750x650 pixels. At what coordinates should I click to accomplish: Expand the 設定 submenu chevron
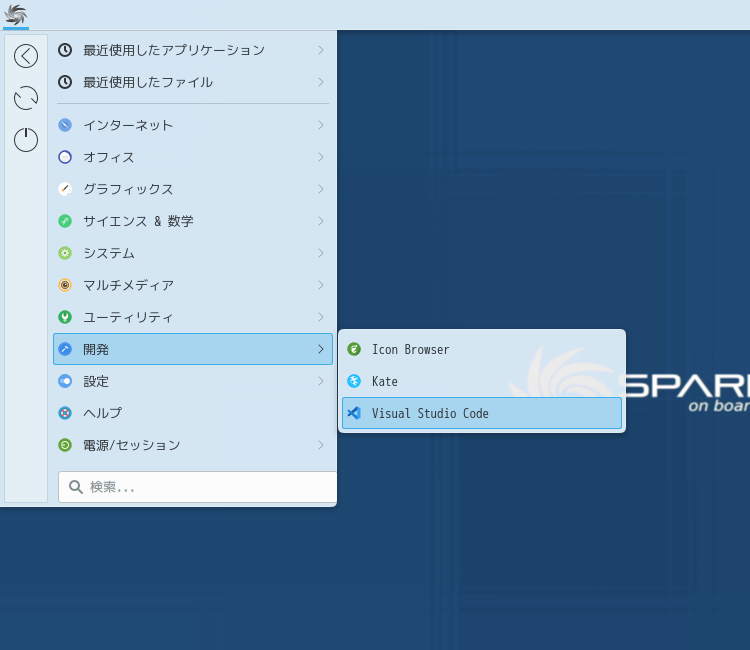point(320,381)
